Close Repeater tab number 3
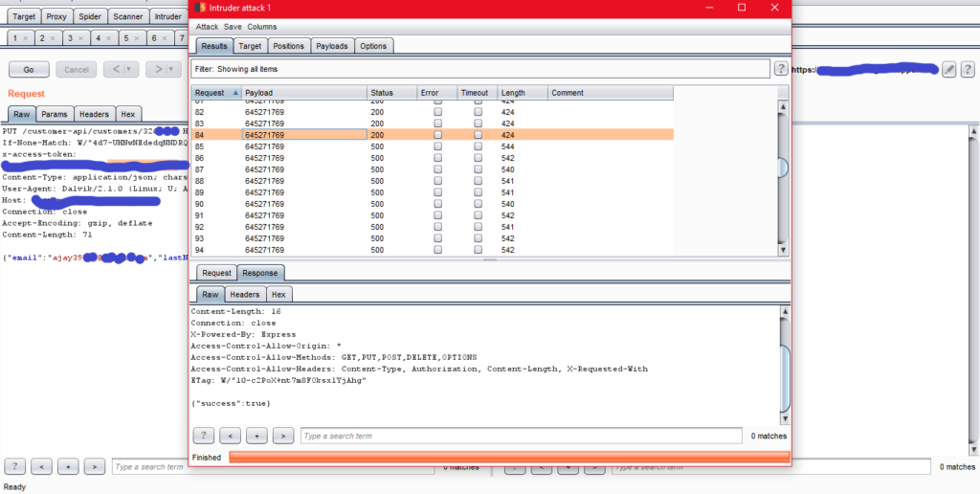The width and height of the screenshot is (980, 494). (x=80, y=38)
